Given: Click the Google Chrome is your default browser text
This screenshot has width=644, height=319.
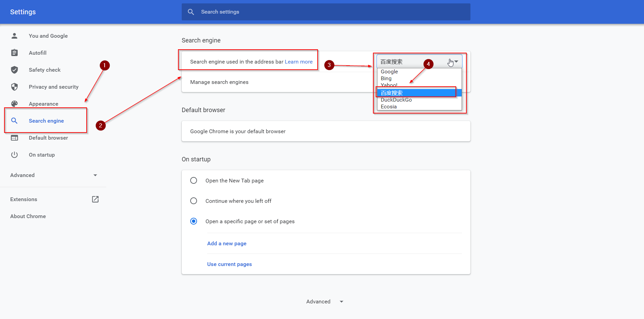Looking at the screenshot, I should pos(238,131).
